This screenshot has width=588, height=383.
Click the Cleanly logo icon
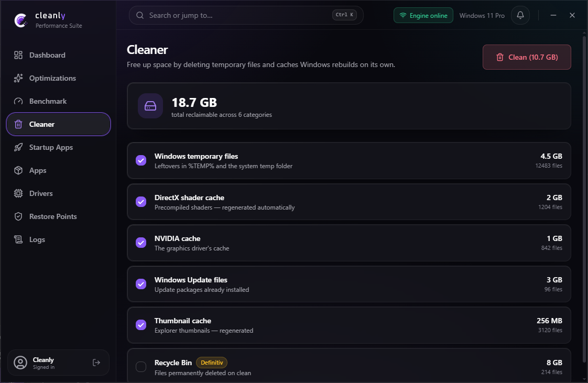20,20
